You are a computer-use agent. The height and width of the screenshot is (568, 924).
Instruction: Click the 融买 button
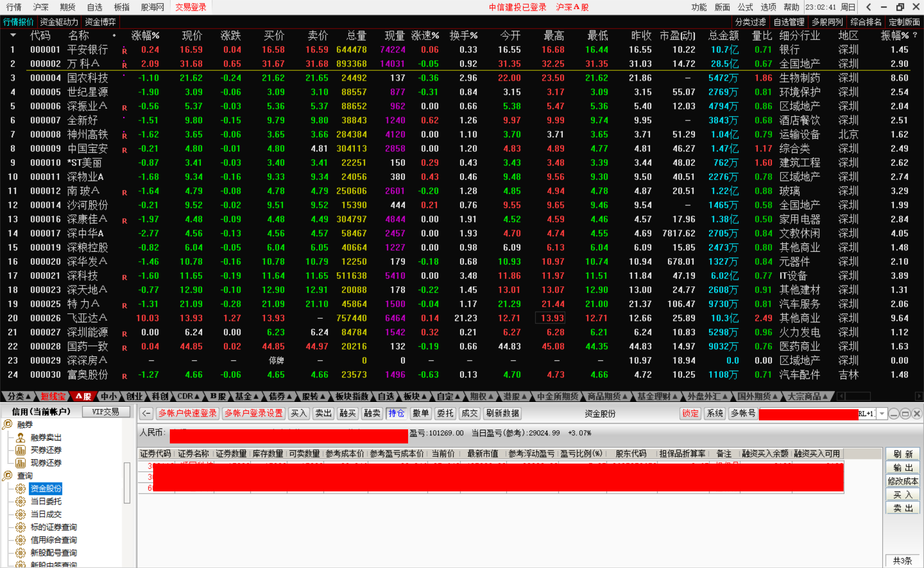348,413
